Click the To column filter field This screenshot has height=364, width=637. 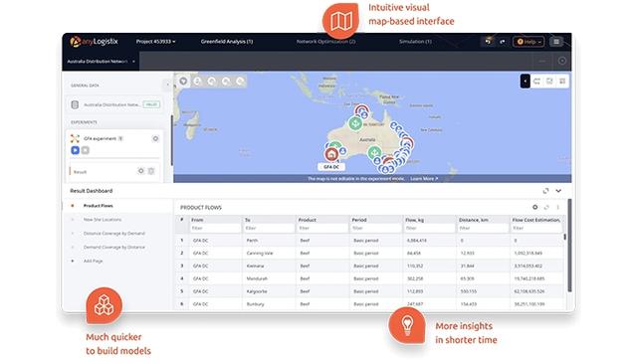[269, 228]
